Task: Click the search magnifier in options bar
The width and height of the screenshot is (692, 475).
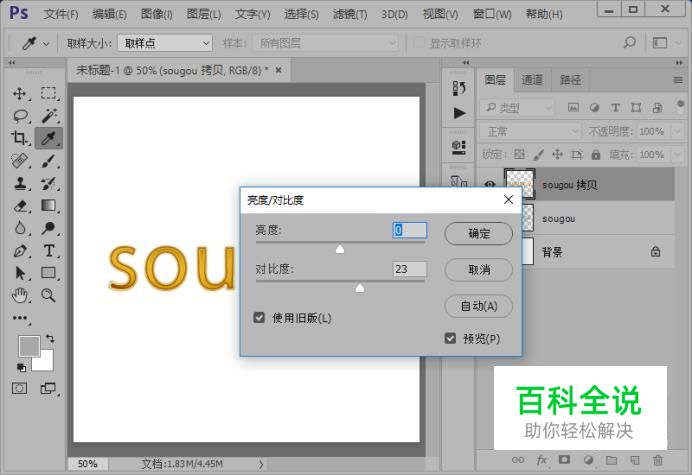Action: [x=630, y=42]
